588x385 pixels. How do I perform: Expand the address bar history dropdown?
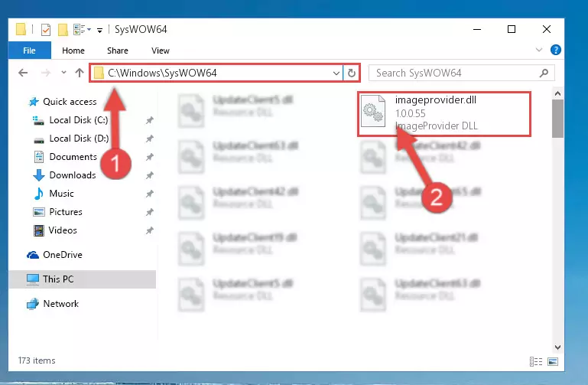tap(336, 73)
